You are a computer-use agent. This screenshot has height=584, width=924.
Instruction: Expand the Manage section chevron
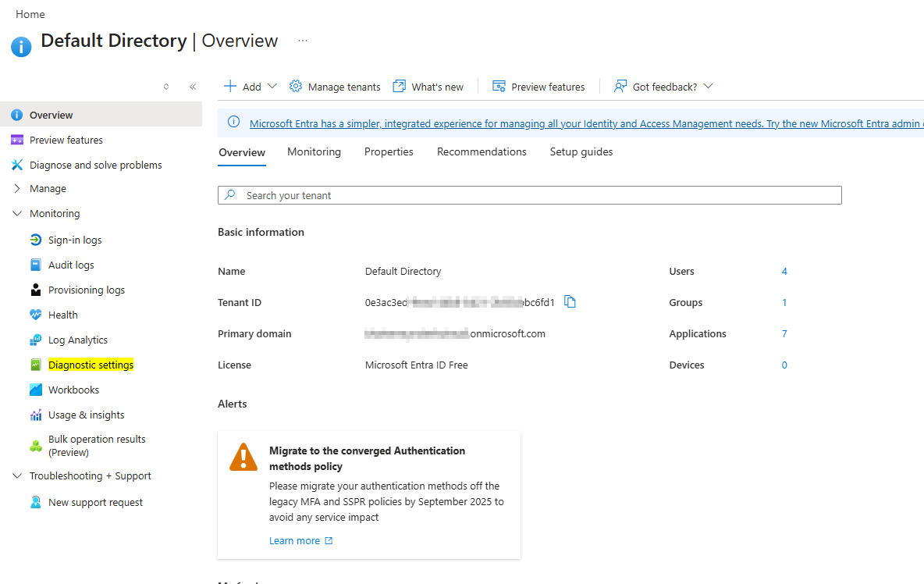[x=17, y=189]
